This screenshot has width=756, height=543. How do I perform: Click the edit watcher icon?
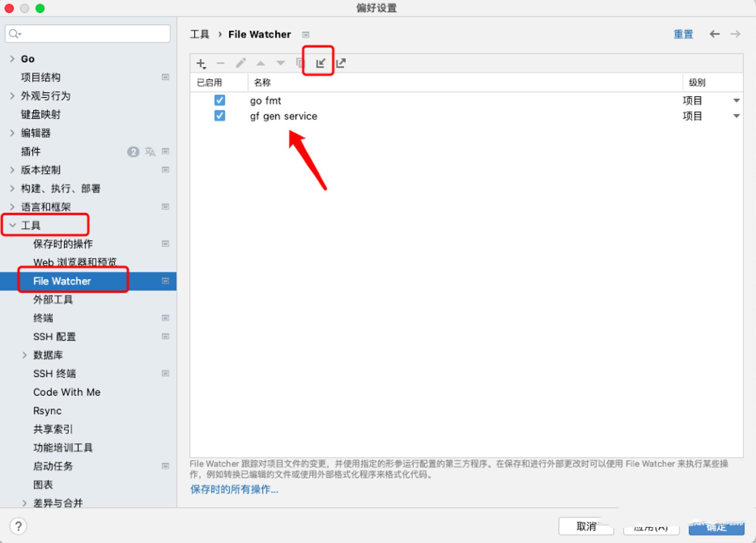(x=241, y=63)
